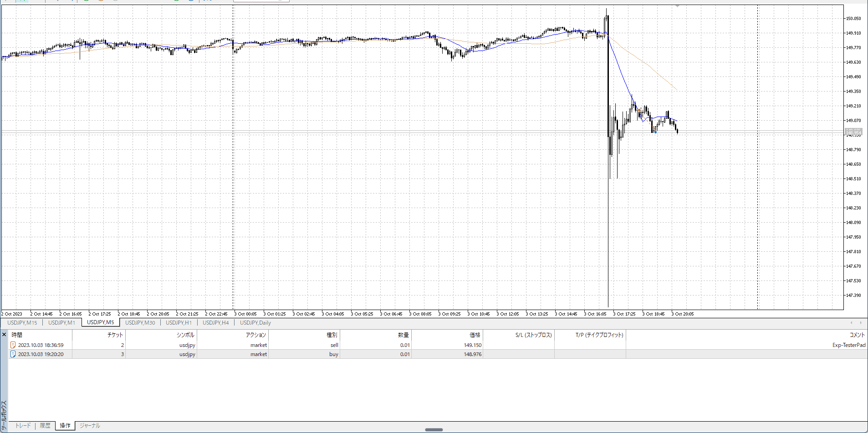Screen dimensions: 868x433
Task: Click the buy order icon in second row
Action: click(x=13, y=354)
